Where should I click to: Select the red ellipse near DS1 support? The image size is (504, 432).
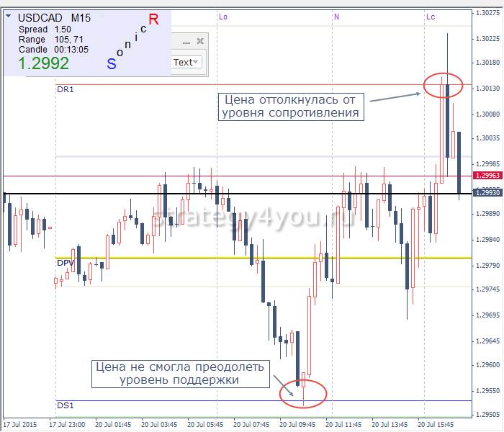305,393
